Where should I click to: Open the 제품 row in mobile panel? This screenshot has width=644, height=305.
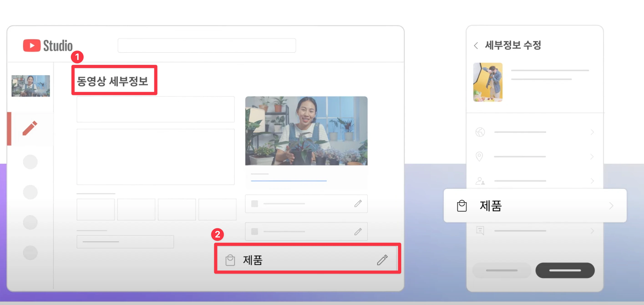point(535,206)
